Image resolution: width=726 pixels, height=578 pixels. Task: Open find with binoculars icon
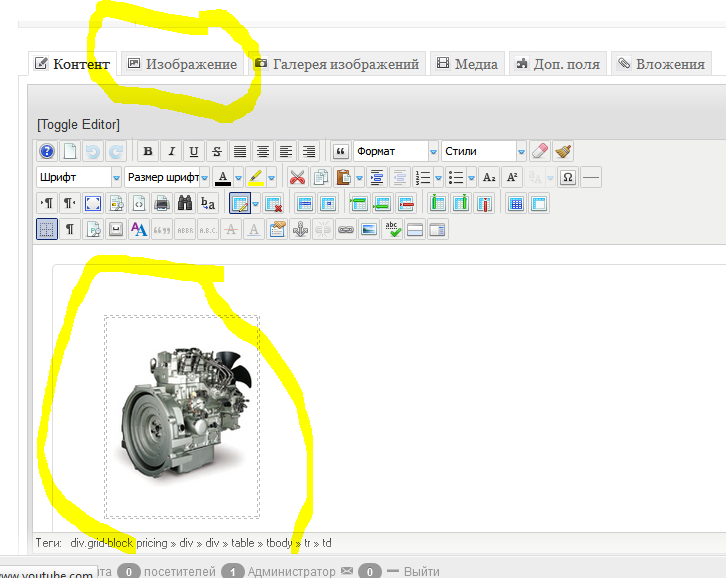[185, 203]
